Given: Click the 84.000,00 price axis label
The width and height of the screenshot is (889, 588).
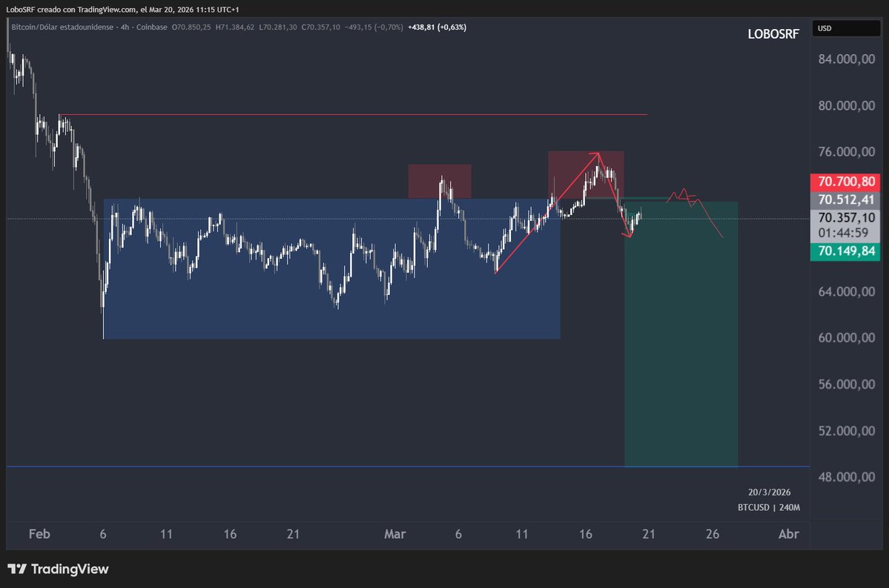Looking at the screenshot, I should click(x=847, y=59).
